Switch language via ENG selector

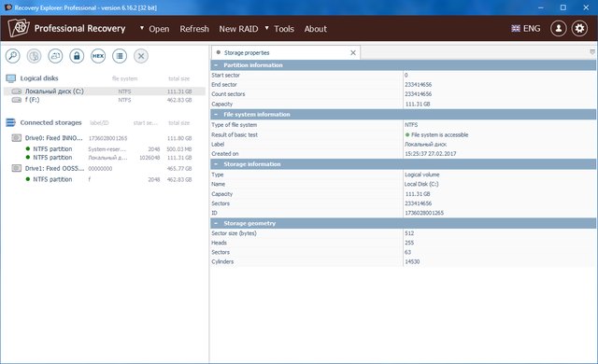[x=526, y=29]
